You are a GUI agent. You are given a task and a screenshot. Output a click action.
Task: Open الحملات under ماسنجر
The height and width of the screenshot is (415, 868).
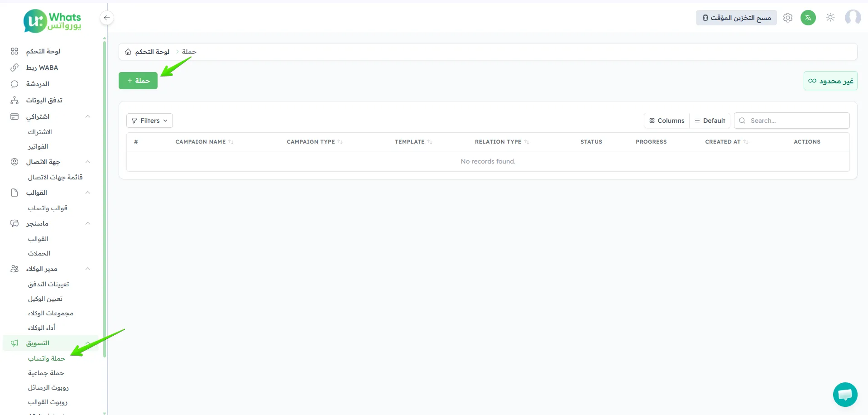(x=39, y=253)
